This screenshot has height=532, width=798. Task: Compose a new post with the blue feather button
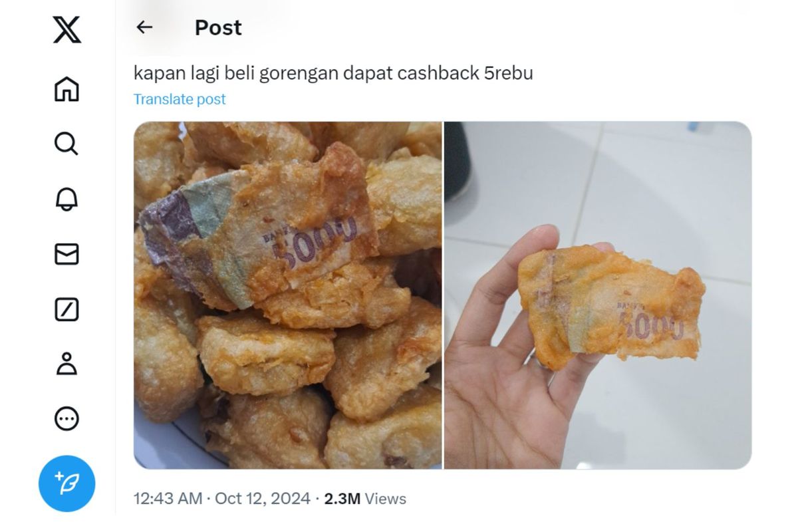tap(66, 483)
